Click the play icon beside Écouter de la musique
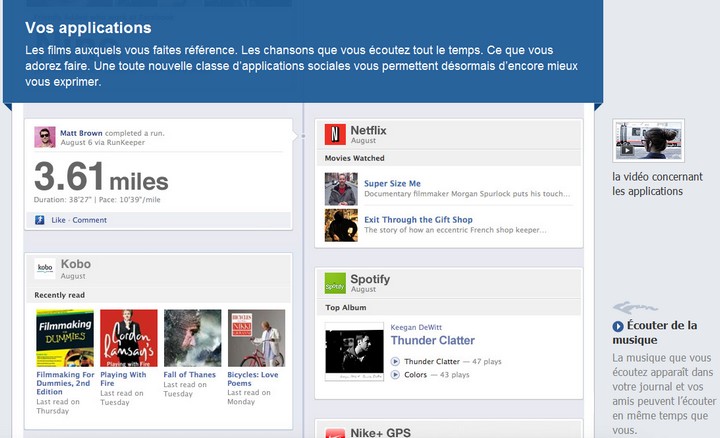This screenshot has height=438, width=720. click(618, 326)
